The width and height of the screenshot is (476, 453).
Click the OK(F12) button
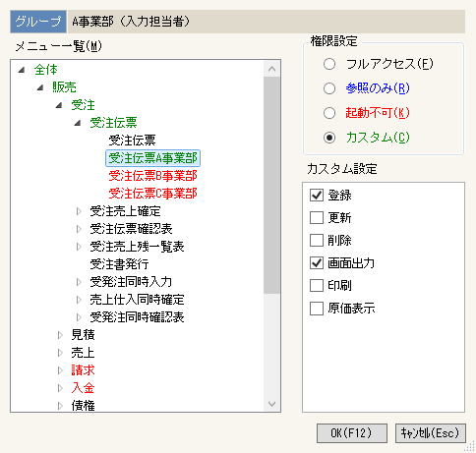point(352,433)
